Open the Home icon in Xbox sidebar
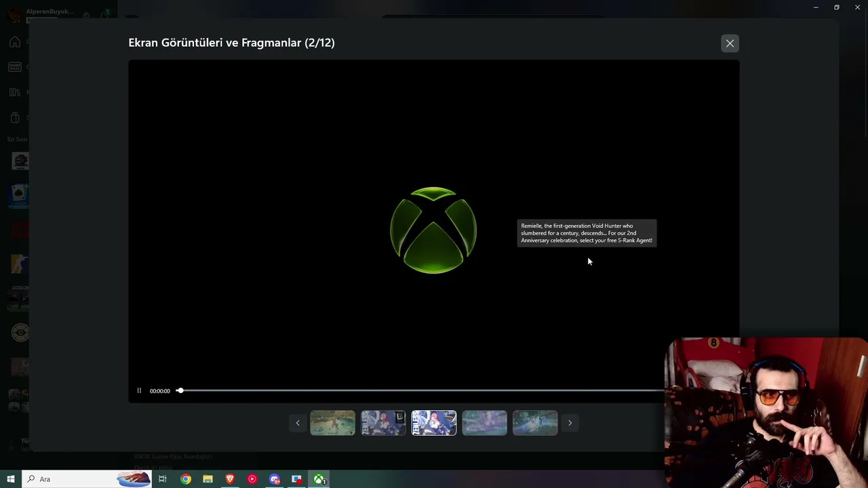 pyautogui.click(x=15, y=42)
